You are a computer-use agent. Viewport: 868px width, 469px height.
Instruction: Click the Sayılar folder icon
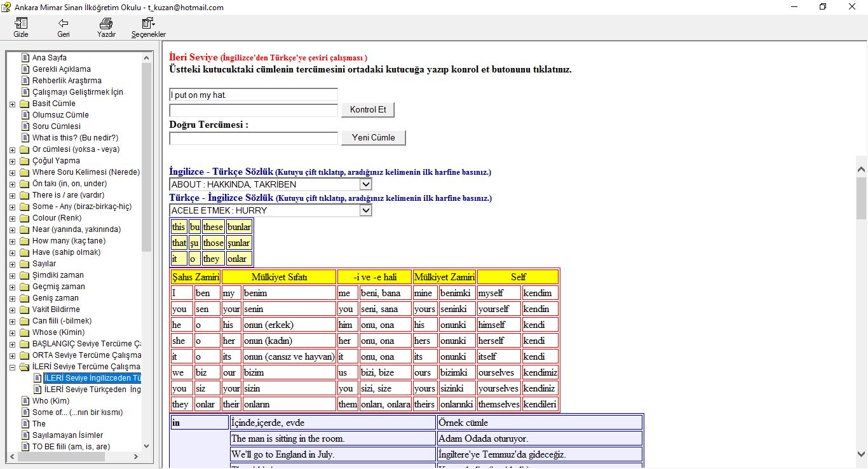click(25, 264)
